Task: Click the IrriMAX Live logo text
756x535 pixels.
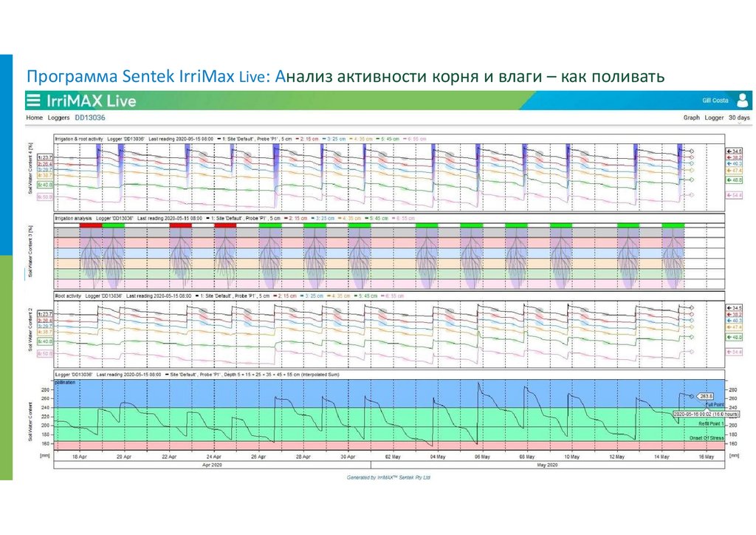Action: click(x=91, y=100)
